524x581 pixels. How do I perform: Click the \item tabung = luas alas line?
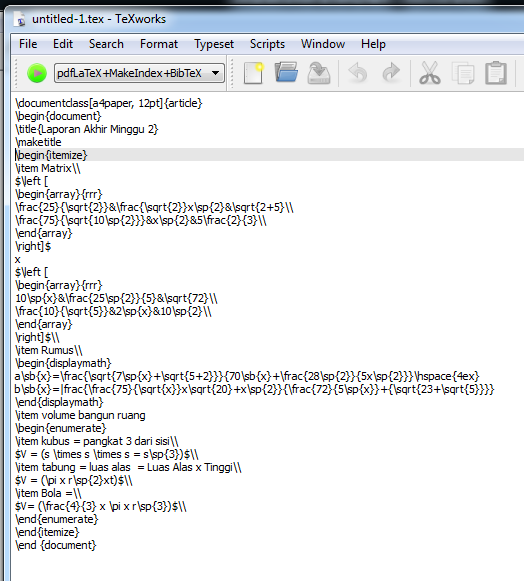coord(128,467)
